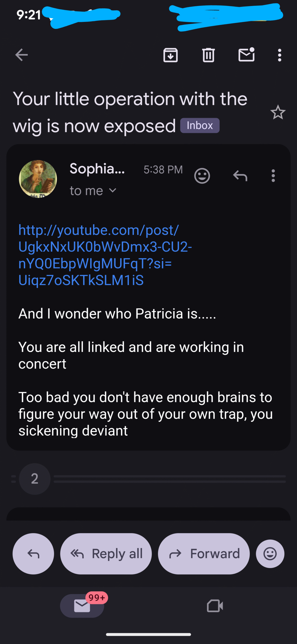Screen dimensions: 297x644
Task: Tap the Reply all button
Action: tap(106, 554)
